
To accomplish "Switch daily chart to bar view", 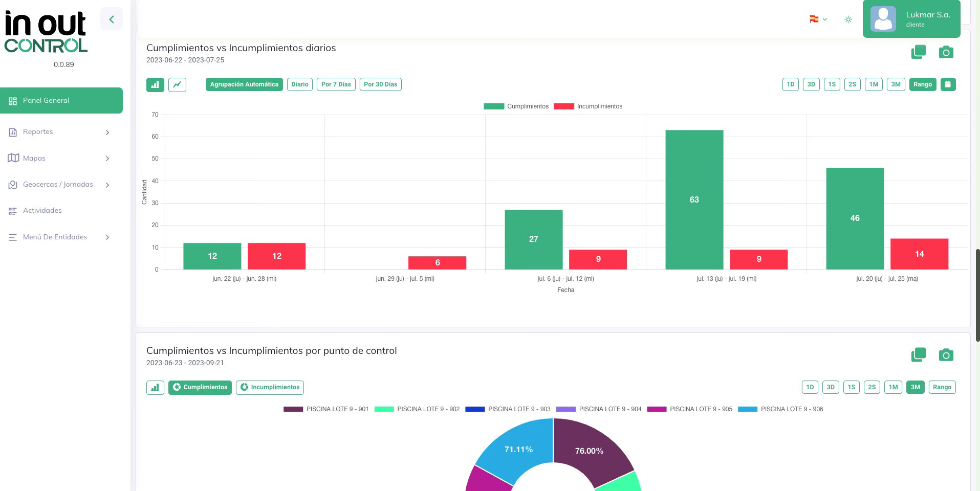I will click(x=155, y=84).
